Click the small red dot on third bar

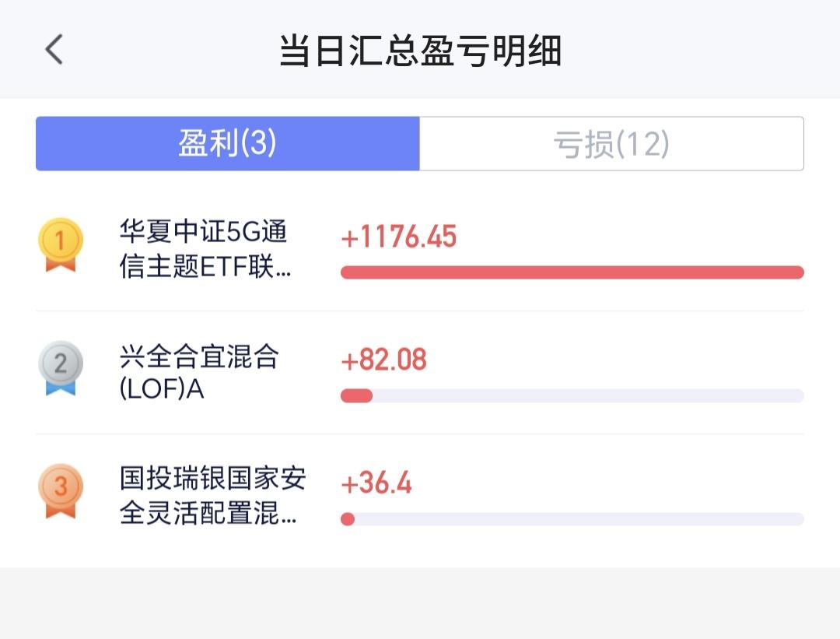tap(348, 519)
